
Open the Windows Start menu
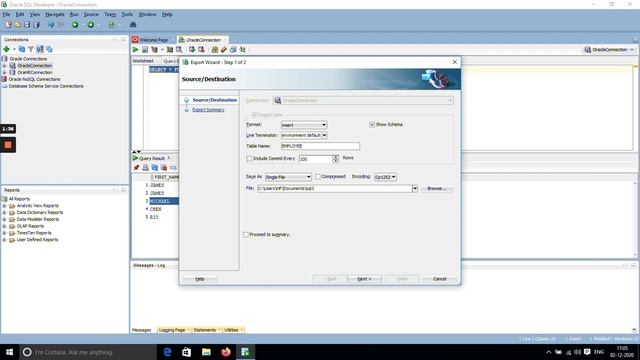(9, 352)
